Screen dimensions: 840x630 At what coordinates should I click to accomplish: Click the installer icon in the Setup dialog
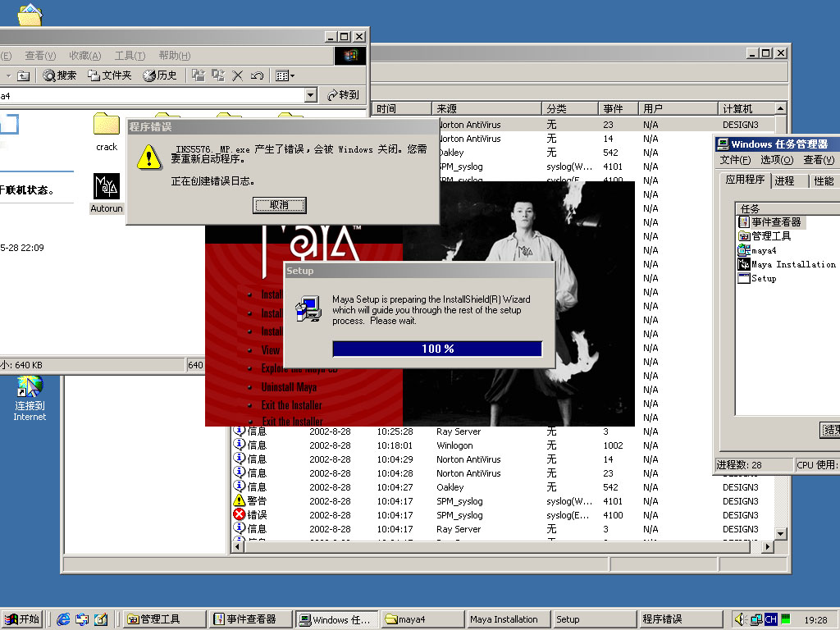(x=308, y=309)
